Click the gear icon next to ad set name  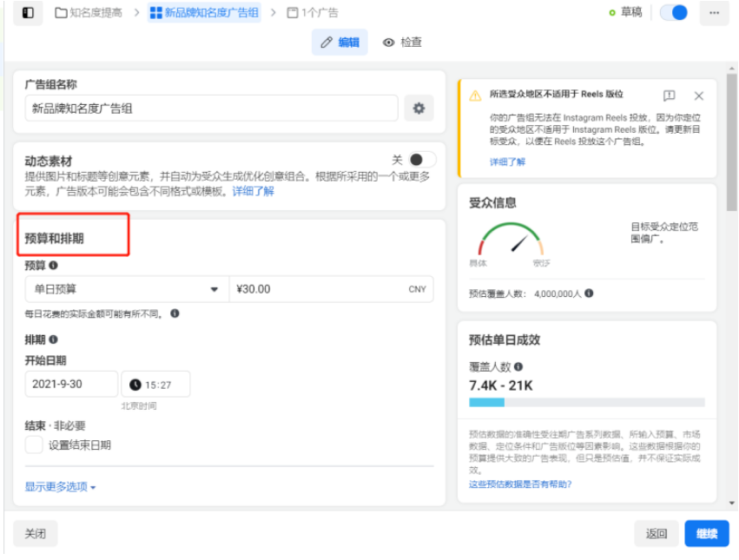click(419, 108)
